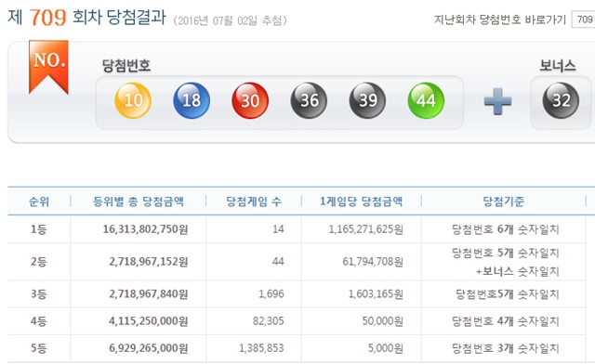The width and height of the screenshot is (595, 364).
Task: Click the blue number 18 ball
Action: click(x=192, y=100)
